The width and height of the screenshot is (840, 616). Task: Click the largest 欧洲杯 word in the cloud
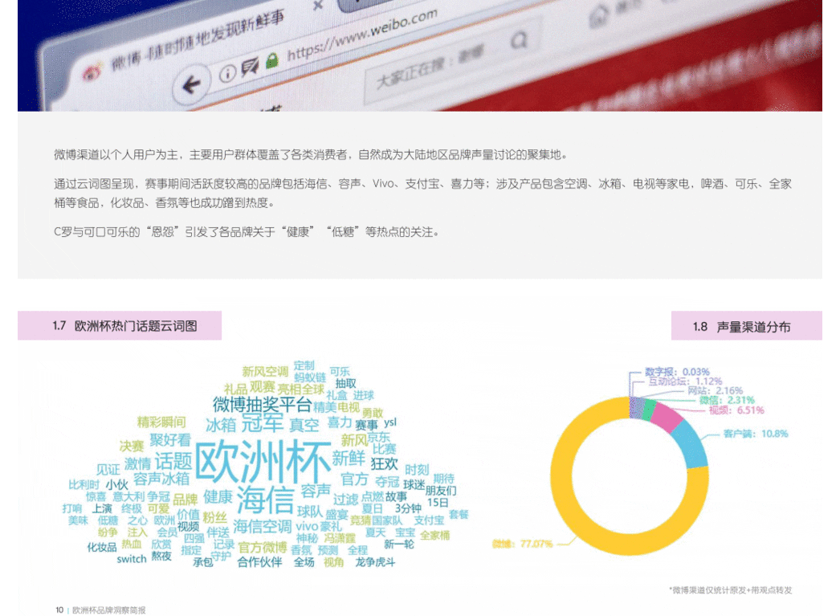[x=263, y=461]
